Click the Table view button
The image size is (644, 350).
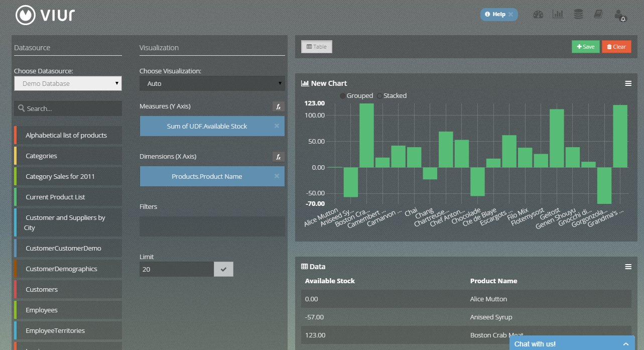click(x=317, y=47)
